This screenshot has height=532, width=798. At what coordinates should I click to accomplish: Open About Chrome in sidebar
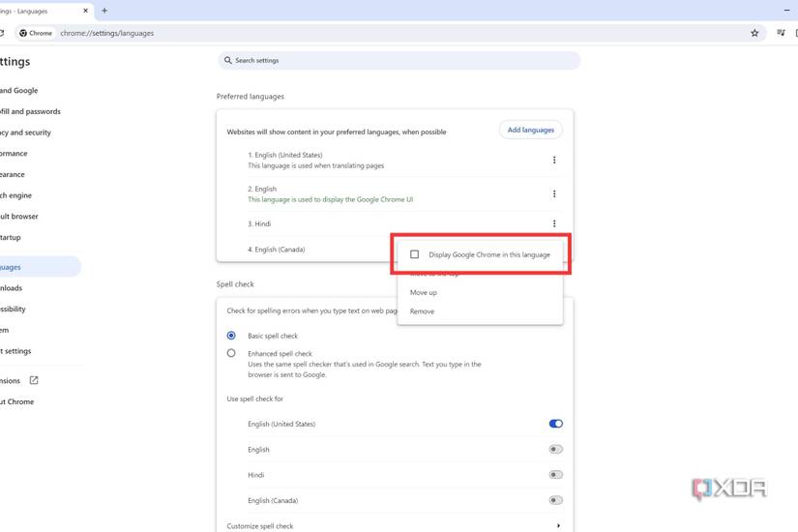(16, 401)
